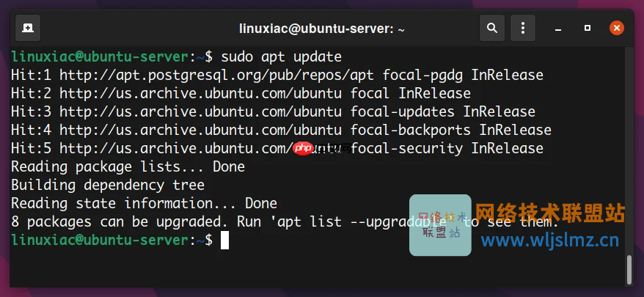Open the terminal search
Viewport: 644px width, 297px height.
point(492,29)
